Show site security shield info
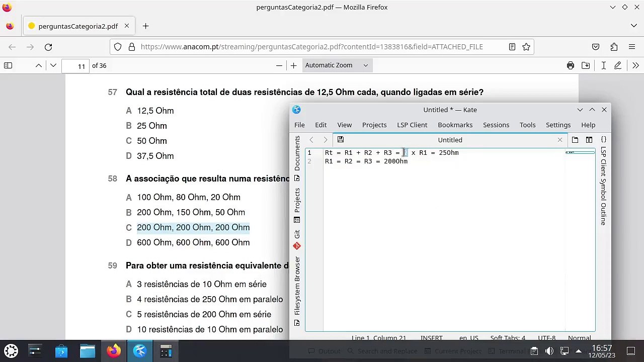 (118, 47)
